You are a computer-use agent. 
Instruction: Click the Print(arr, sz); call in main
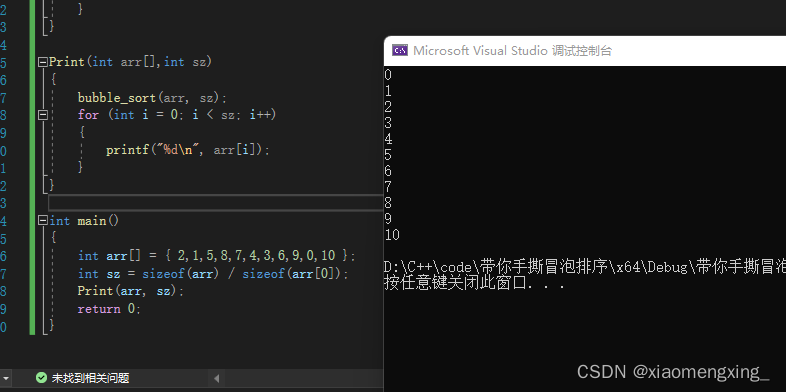[131, 291]
